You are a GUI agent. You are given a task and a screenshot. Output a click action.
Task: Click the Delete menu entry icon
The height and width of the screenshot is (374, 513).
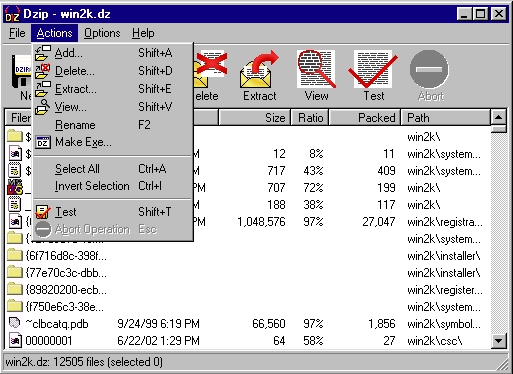[43, 71]
